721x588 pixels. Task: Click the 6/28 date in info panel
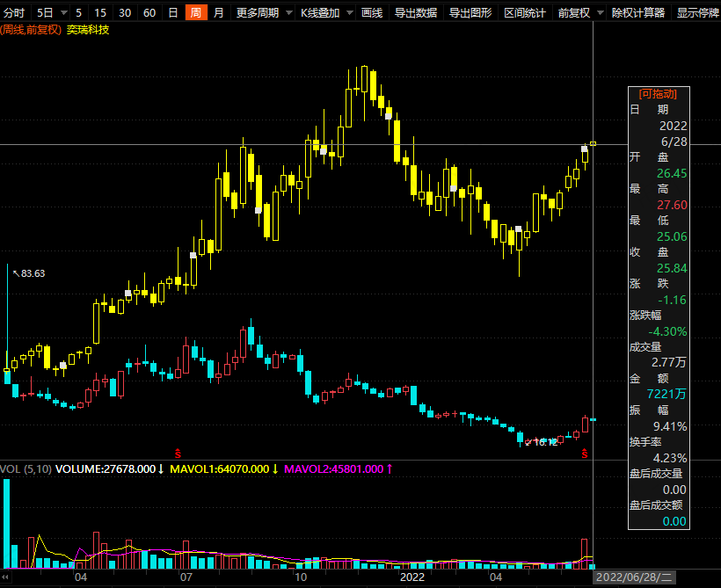click(x=674, y=142)
